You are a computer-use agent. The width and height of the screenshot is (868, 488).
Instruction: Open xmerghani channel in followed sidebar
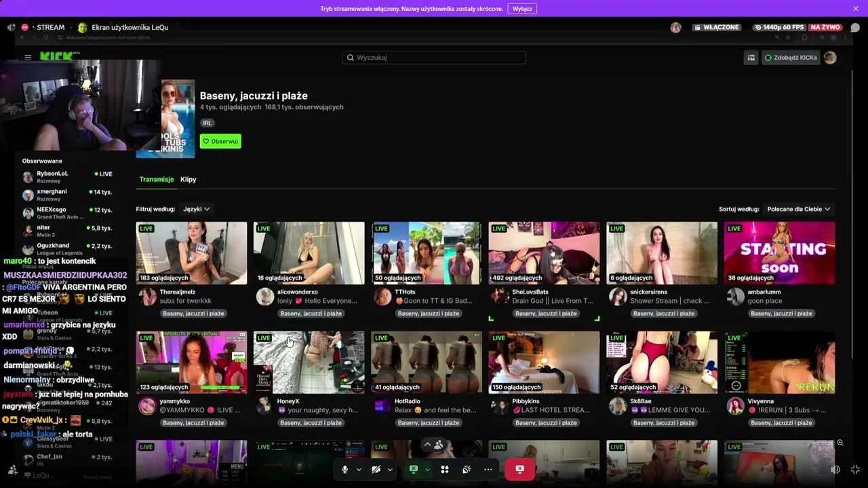coord(67,195)
